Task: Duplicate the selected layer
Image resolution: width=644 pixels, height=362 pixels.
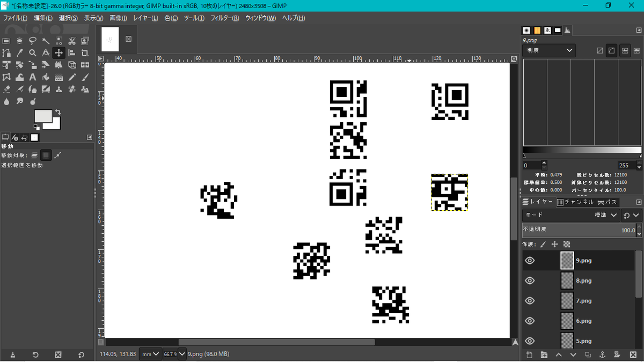Action: (588, 354)
